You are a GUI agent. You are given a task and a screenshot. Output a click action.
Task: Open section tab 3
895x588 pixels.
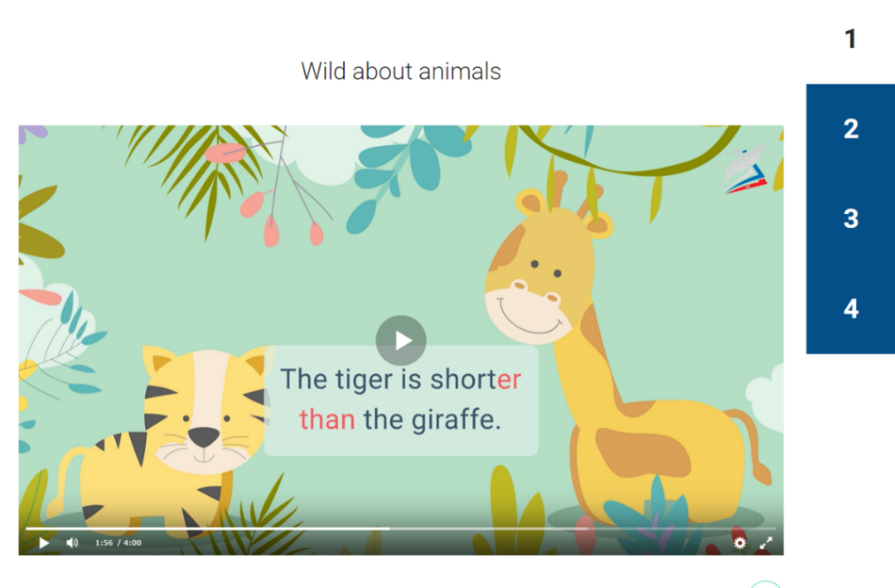851,219
